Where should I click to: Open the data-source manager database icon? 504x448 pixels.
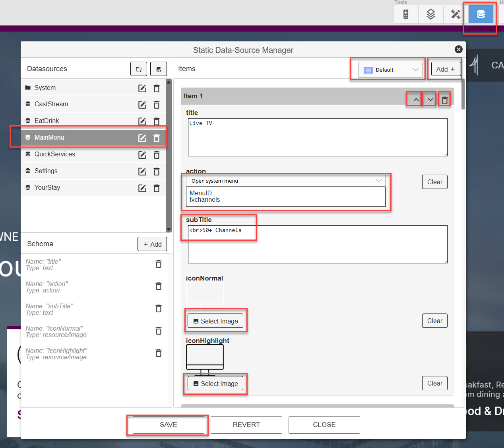click(481, 14)
